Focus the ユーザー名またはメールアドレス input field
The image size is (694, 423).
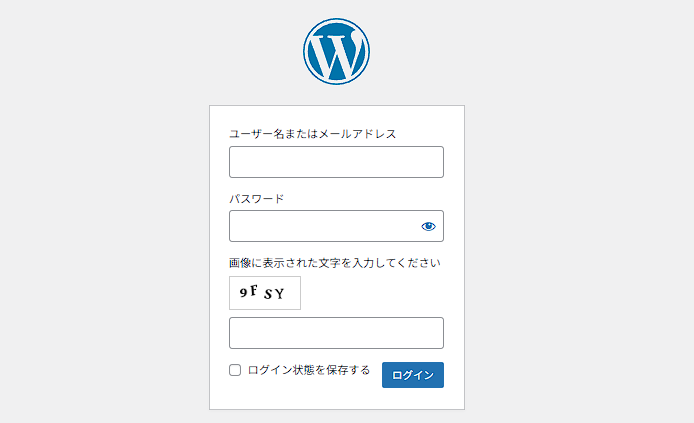coord(336,162)
